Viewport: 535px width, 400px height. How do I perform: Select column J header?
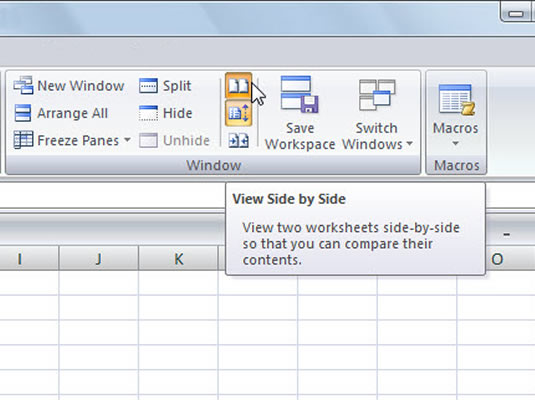coord(99,259)
